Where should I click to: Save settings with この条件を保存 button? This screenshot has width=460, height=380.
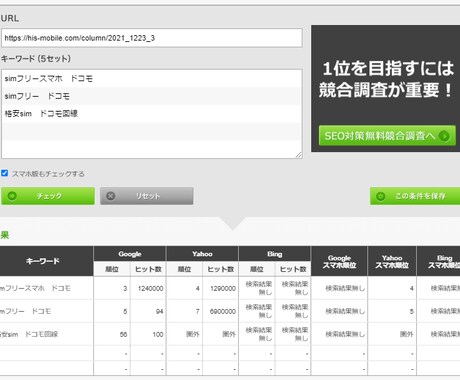[x=415, y=196]
